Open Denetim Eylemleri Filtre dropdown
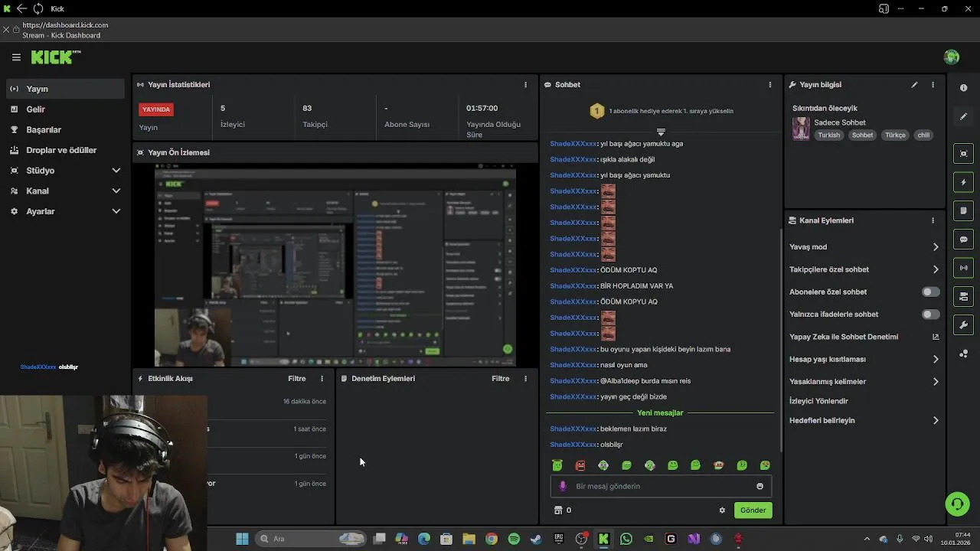Image resolution: width=980 pixels, height=551 pixels. (x=500, y=379)
